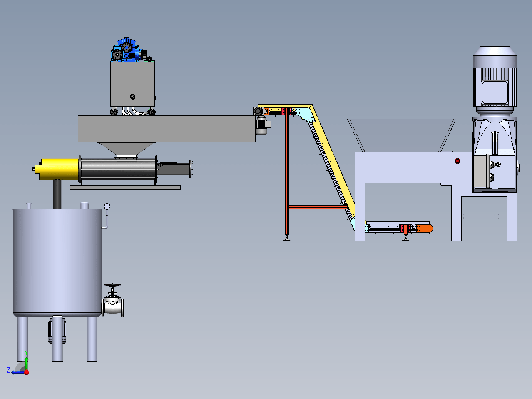
Task: Click the foot pad under the red post
Action: (x=286, y=239)
